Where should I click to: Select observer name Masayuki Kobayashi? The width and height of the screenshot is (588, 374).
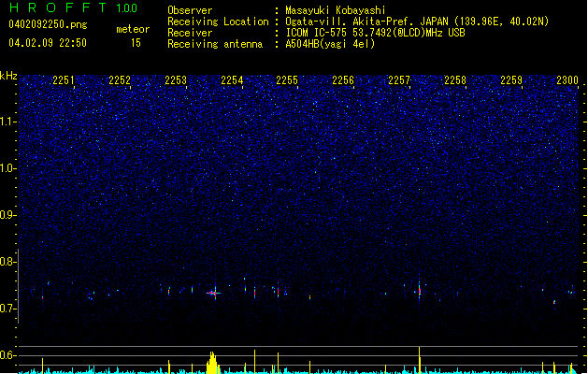(x=336, y=10)
